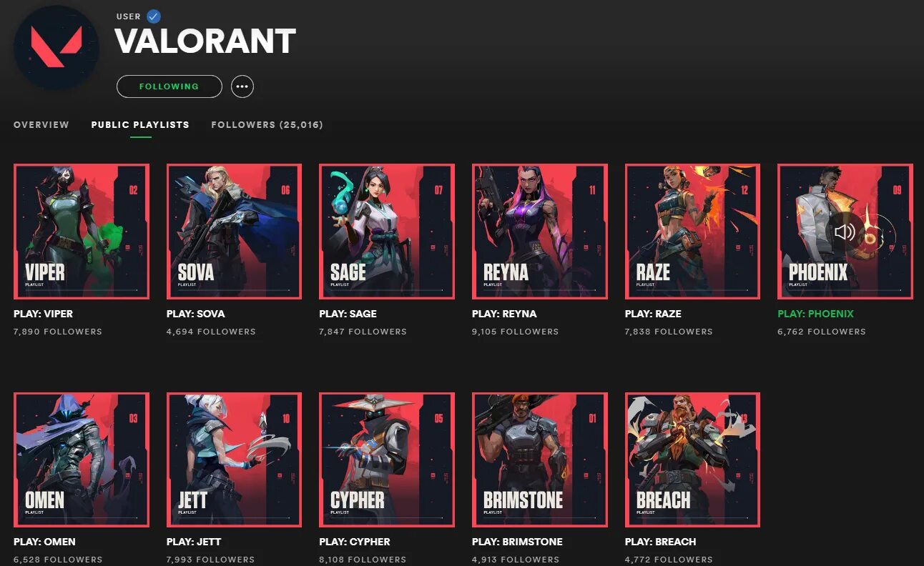
Task: Open the Brimstone playlist cover
Action: tap(540, 460)
